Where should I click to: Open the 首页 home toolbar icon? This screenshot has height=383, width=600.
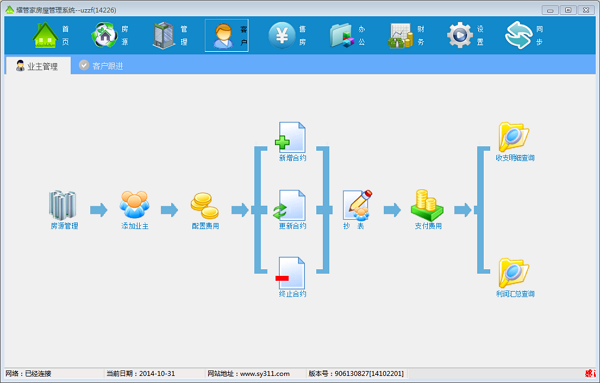[46, 35]
